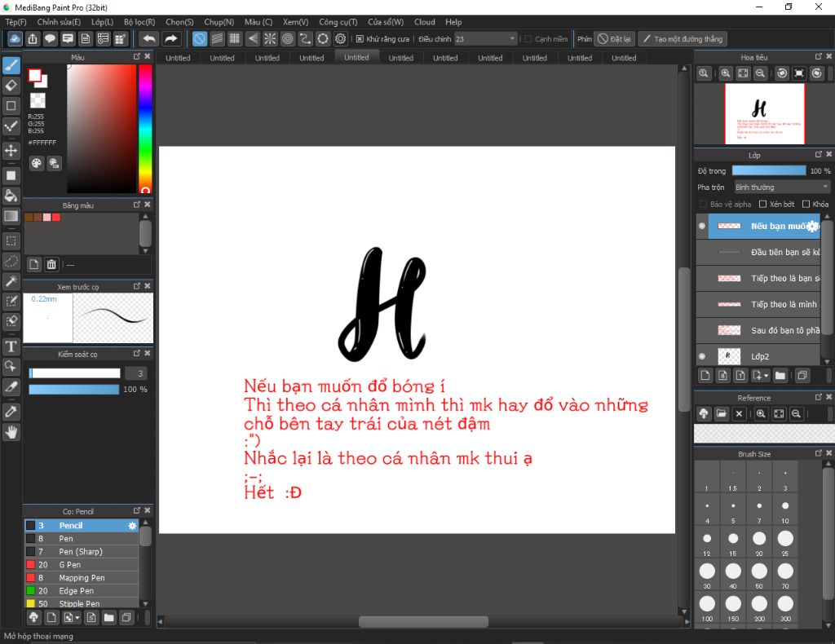The image size is (835, 644).
Task: Click the canvas horizontal scrollbar
Action: (423, 622)
